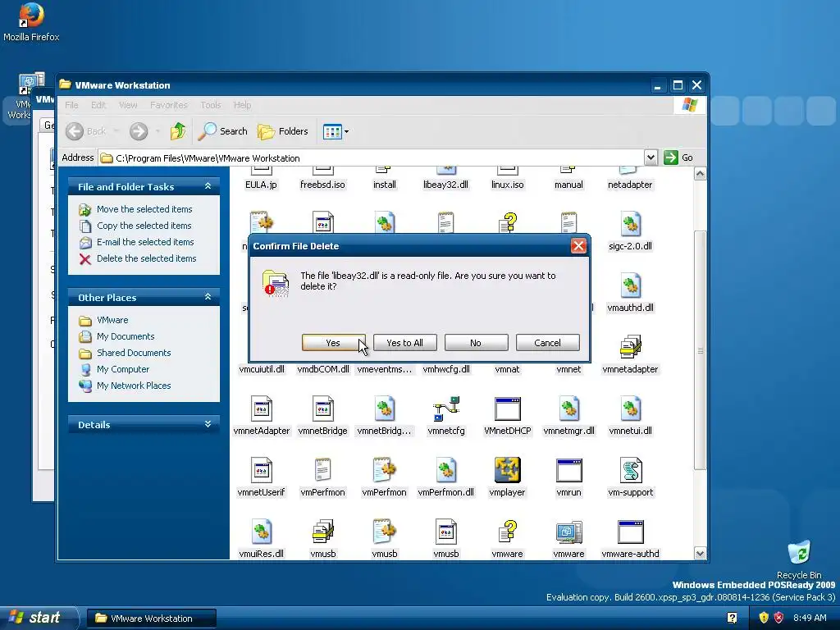Click VMware Workstation taskbar button

pos(152,619)
